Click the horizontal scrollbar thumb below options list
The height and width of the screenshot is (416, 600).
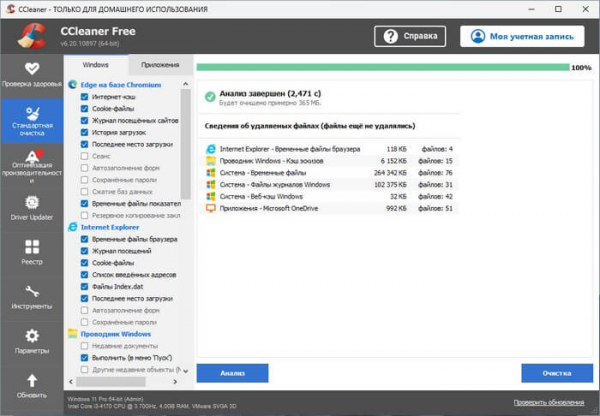click(x=111, y=382)
